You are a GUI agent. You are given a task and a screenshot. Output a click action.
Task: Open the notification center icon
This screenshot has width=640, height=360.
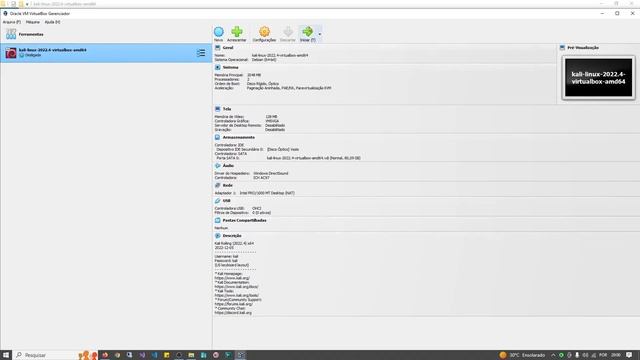click(x=629, y=355)
